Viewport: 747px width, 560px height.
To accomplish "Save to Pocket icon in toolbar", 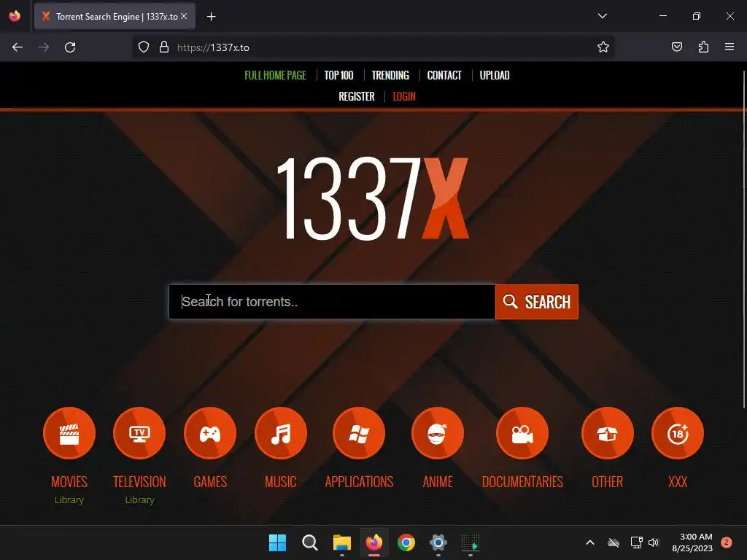I will (677, 47).
